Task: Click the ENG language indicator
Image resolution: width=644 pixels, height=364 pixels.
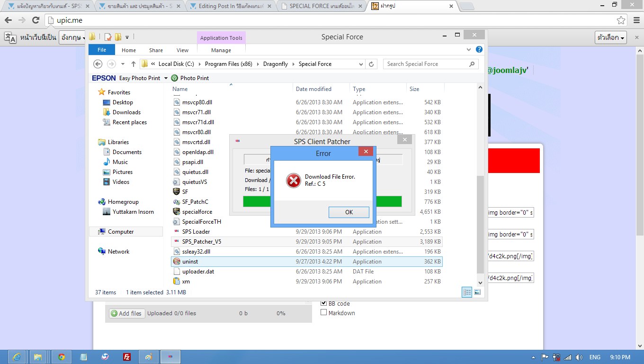Action: coord(595,357)
